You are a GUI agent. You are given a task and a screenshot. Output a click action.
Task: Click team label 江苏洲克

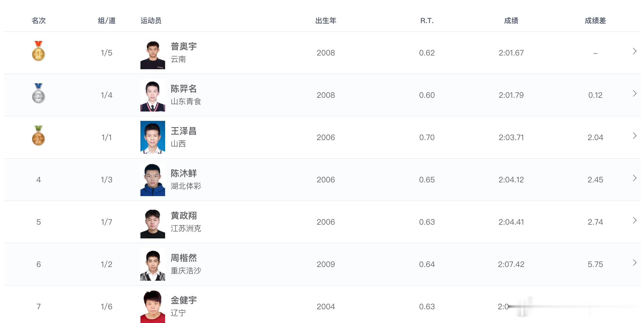click(186, 229)
